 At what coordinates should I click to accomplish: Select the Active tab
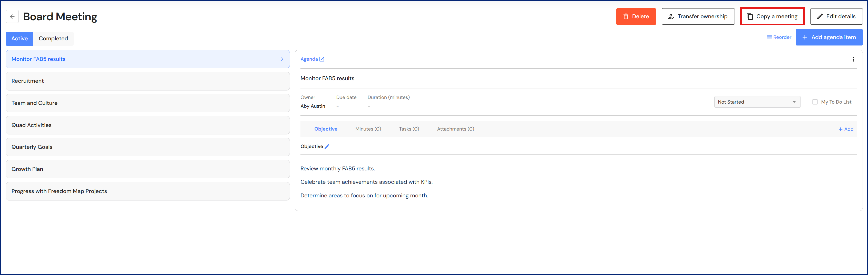[19, 39]
